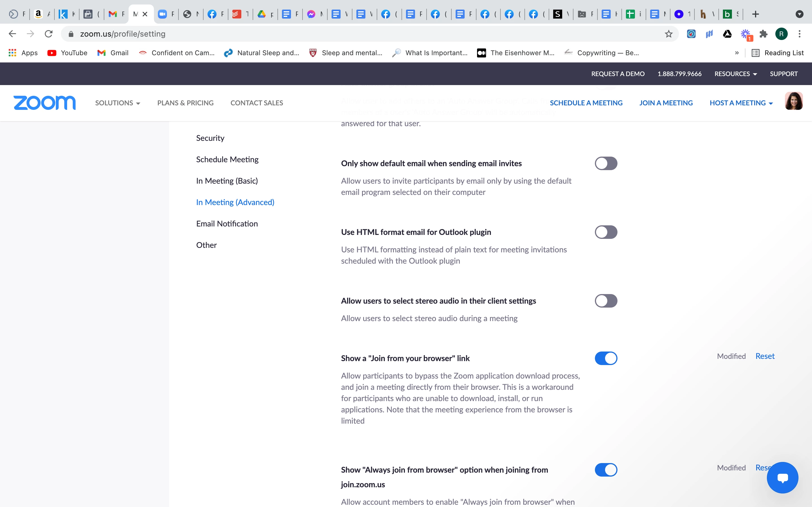Select In Meeting (Basic) section
The width and height of the screenshot is (812, 507).
(x=227, y=181)
